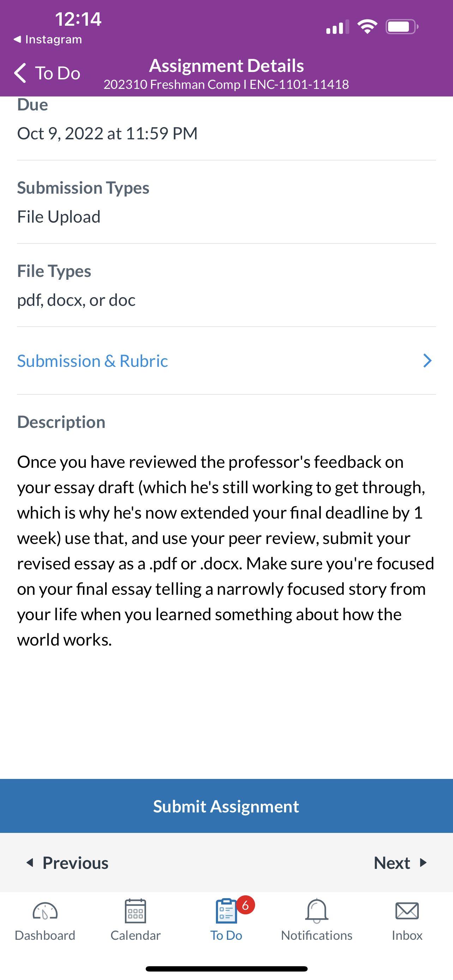Go to the Next assignment

[400, 863]
